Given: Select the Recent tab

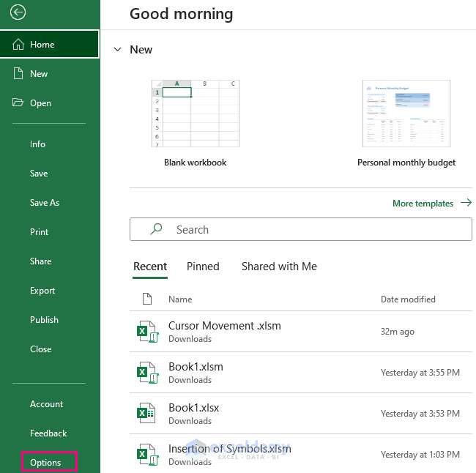Looking at the screenshot, I should [150, 267].
